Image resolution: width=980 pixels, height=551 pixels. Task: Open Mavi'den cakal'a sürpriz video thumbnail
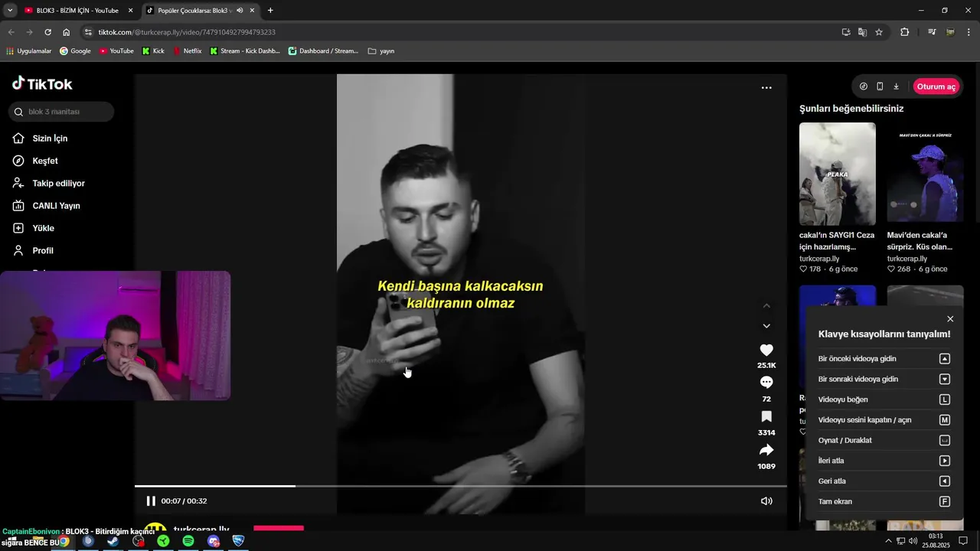(x=925, y=174)
